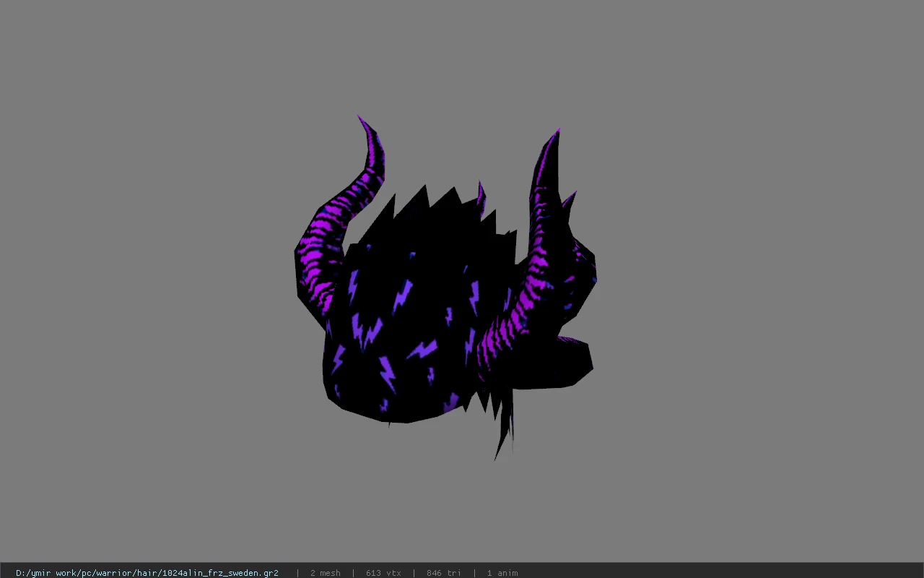The height and width of the screenshot is (578, 924).
Task: Click the "1 anim" animation count label
Action: (502, 573)
